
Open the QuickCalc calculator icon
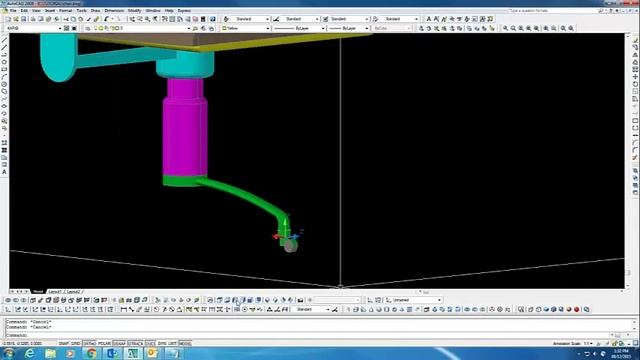click(203, 19)
